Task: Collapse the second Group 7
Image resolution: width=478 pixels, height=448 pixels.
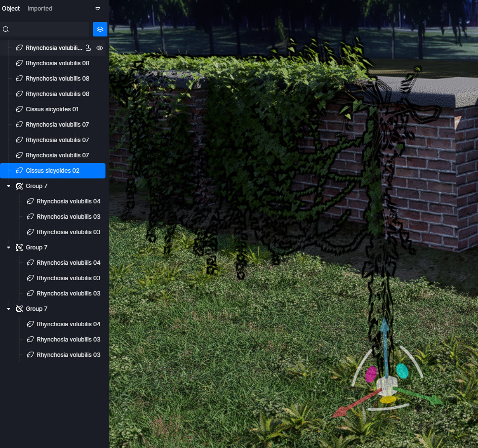Action: (x=9, y=248)
